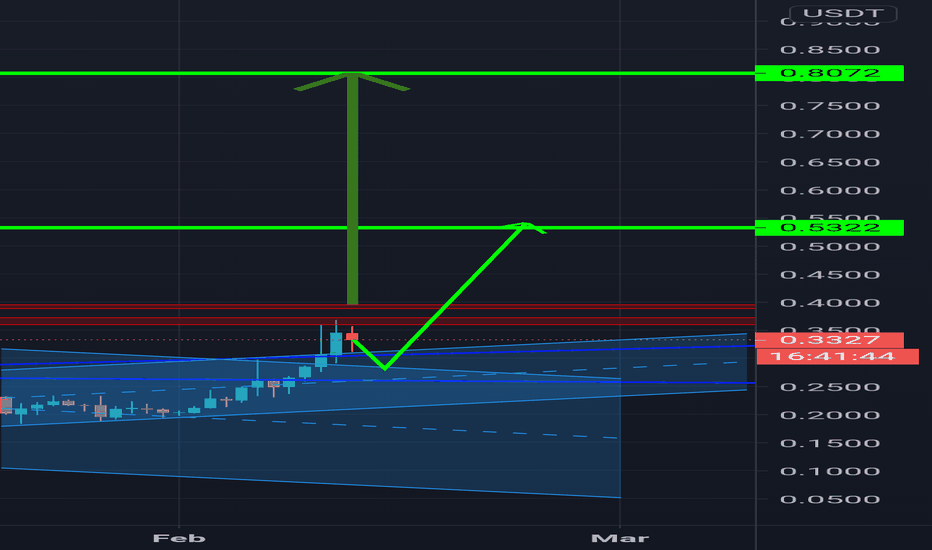Click the 0.3327 current price label
This screenshot has width=932, height=550.
pos(829,340)
